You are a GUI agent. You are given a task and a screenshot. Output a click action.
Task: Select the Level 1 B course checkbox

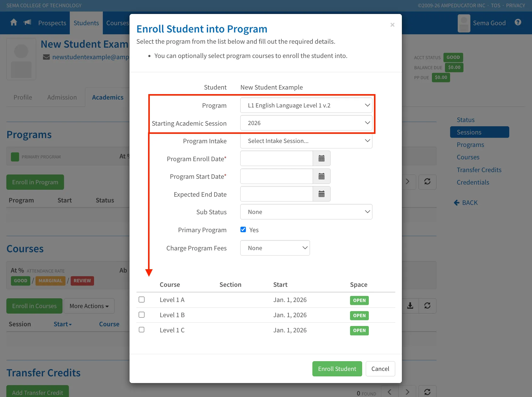142,315
